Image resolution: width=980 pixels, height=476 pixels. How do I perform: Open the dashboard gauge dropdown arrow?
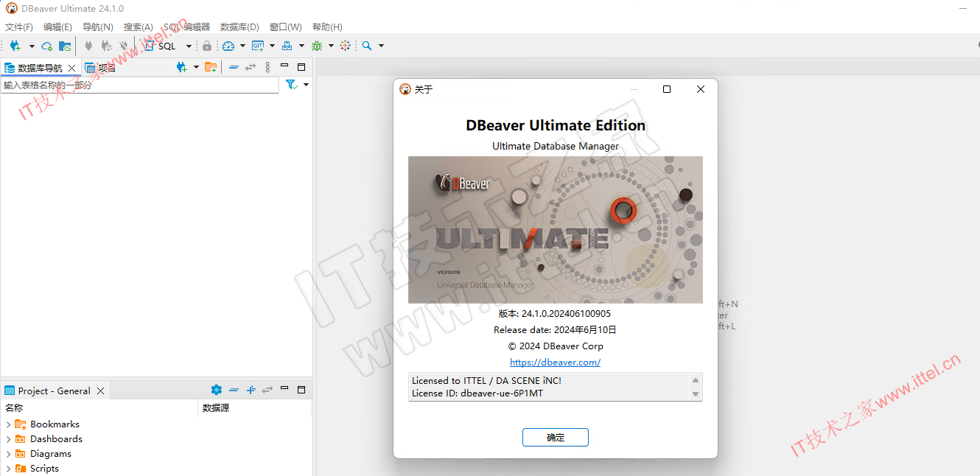tap(242, 46)
